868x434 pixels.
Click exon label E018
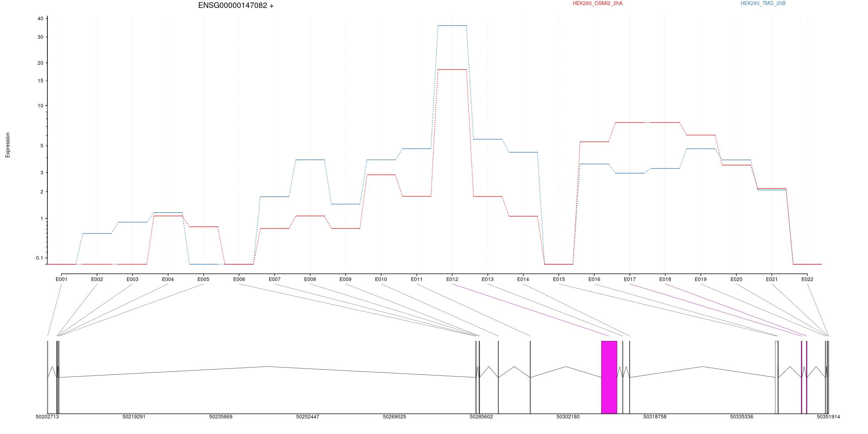665,279
